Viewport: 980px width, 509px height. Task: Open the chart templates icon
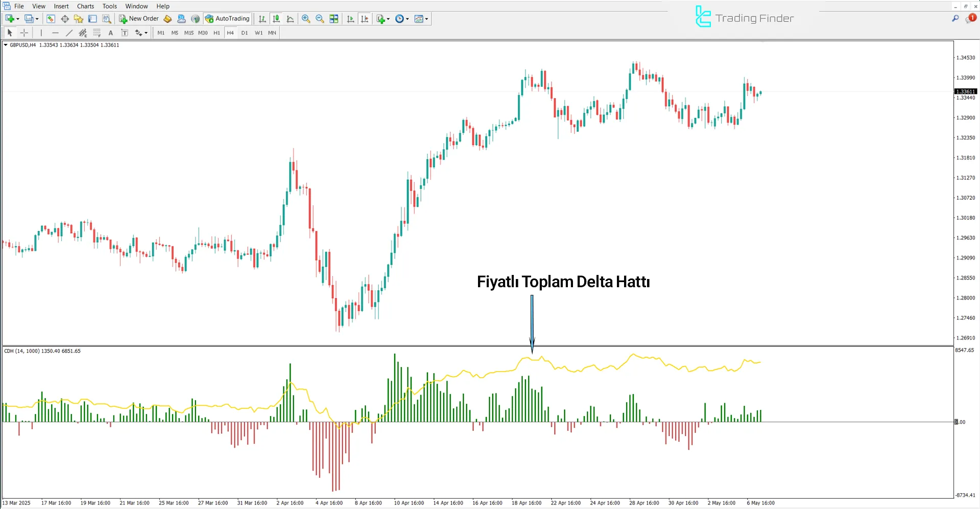click(x=419, y=19)
